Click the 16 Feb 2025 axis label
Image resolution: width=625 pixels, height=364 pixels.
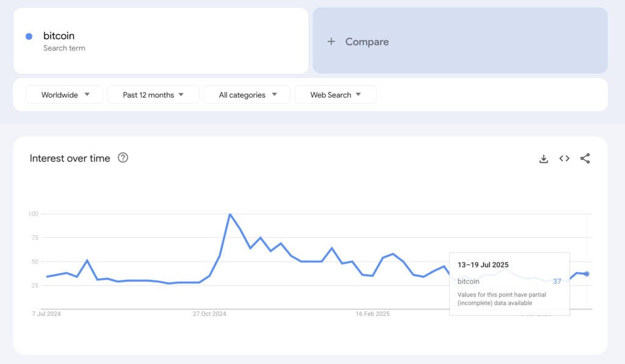[x=373, y=314]
